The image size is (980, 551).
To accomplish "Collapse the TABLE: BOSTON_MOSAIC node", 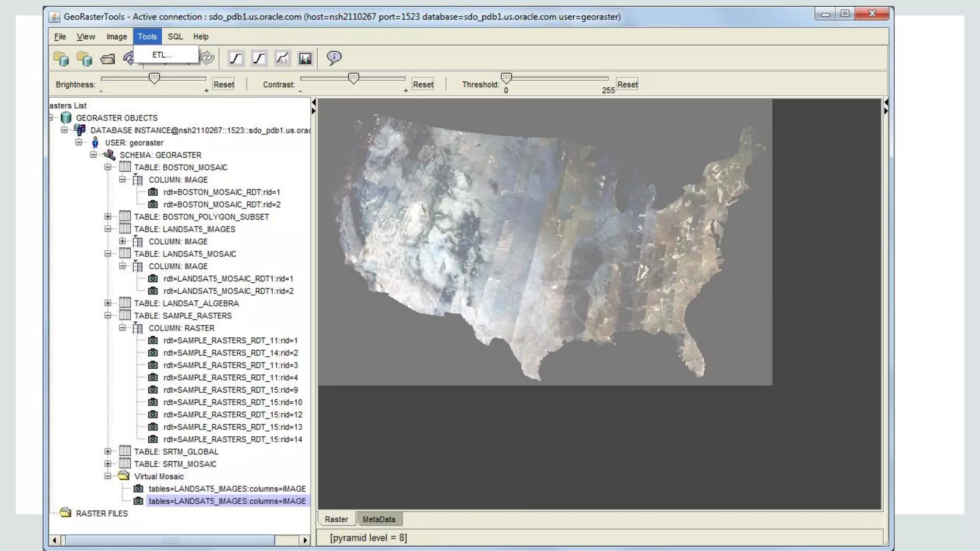I will pyautogui.click(x=108, y=167).
